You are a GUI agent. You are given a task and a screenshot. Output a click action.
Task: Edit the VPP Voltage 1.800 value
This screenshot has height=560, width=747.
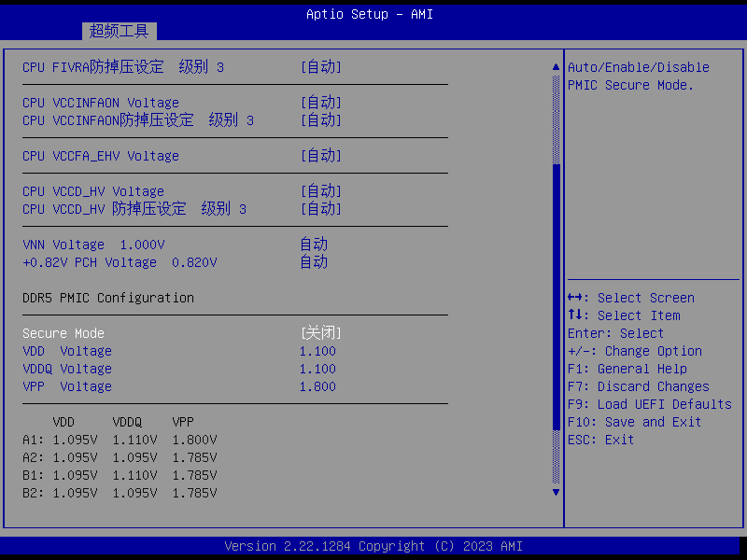[x=317, y=386]
